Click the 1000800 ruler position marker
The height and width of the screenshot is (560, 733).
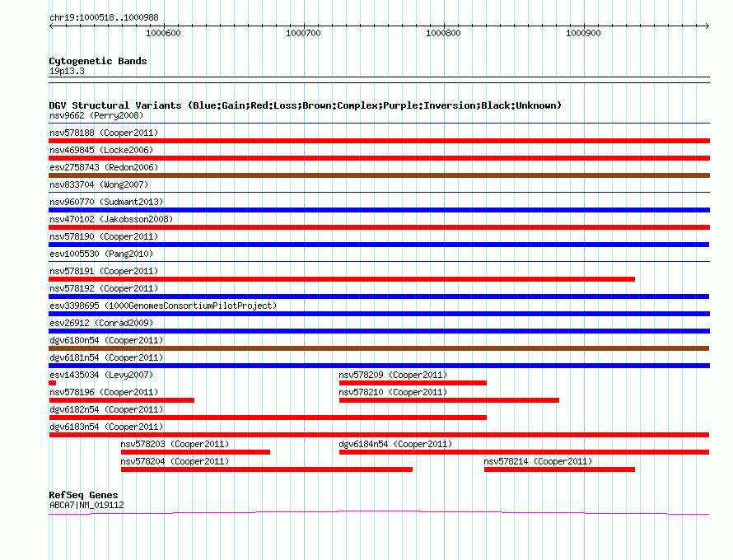(x=443, y=33)
